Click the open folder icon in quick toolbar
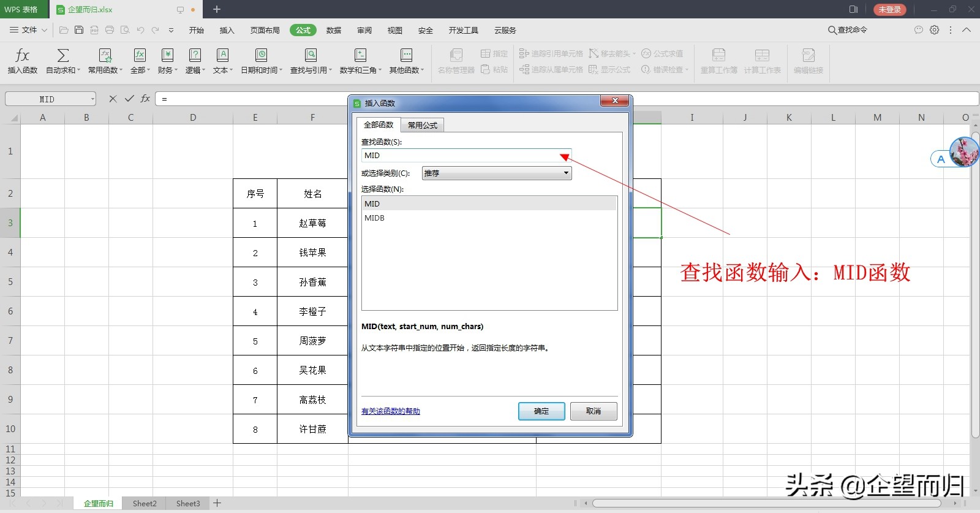This screenshot has height=513, width=980. (64, 30)
